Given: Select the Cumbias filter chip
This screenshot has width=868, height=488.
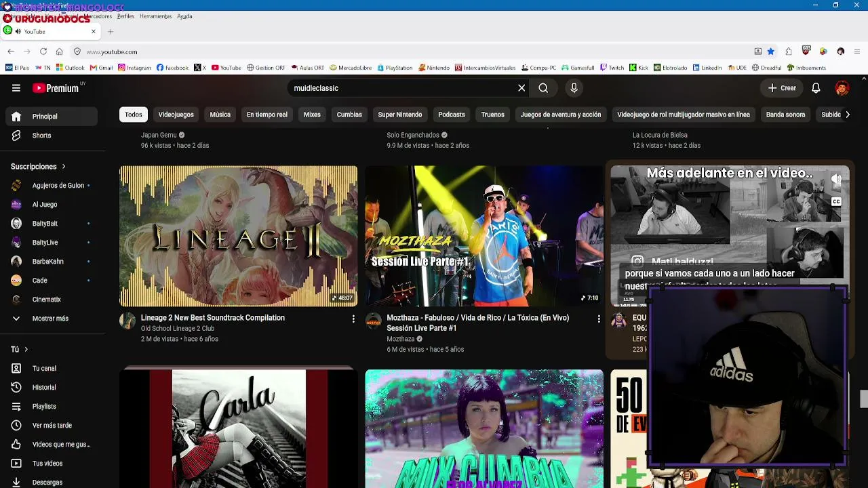Looking at the screenshot, I should [x=349, y=115].
